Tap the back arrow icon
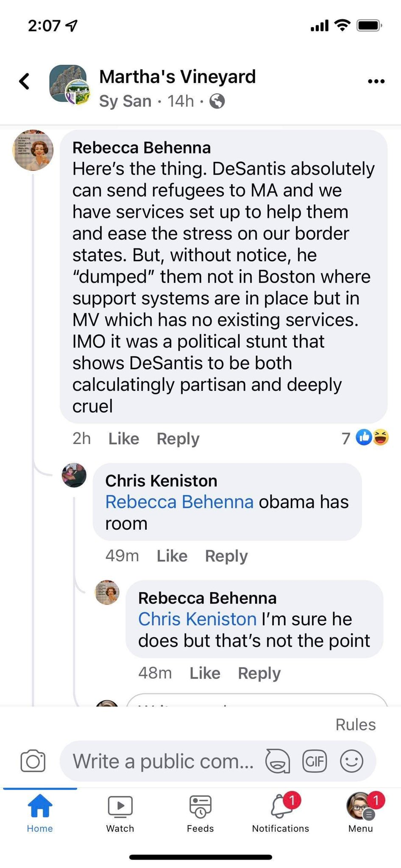Viewport: 401px width, 868px height. tap(25, 81)
